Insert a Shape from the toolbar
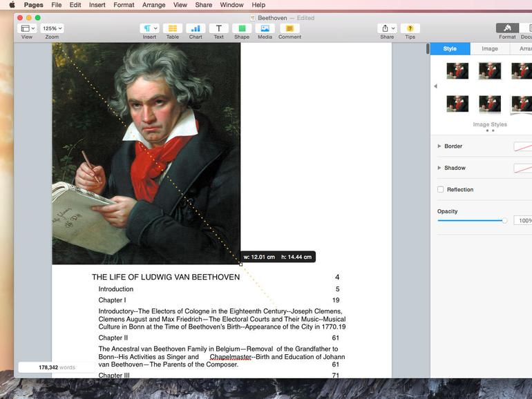Viewport: 532px width, 399px height. click(242, 28)
